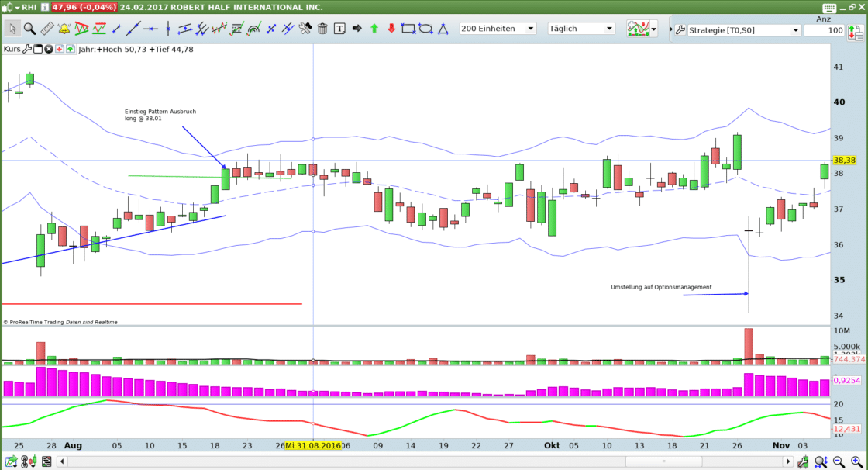Click the scrollbar right arrow
The width and height of the screenshot is (868, 470).
(788, 461)
